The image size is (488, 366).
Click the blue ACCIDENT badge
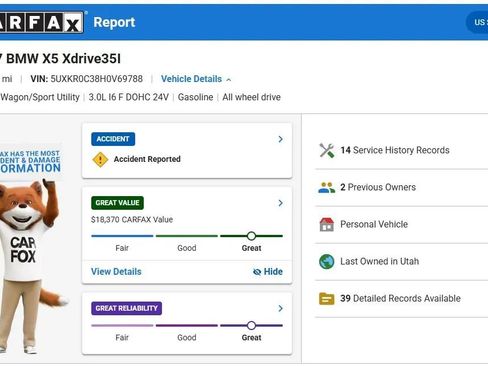point(113,139)
